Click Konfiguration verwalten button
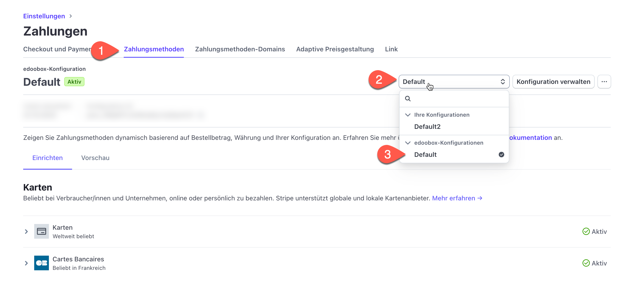644x293 pixels. [553, 82]
